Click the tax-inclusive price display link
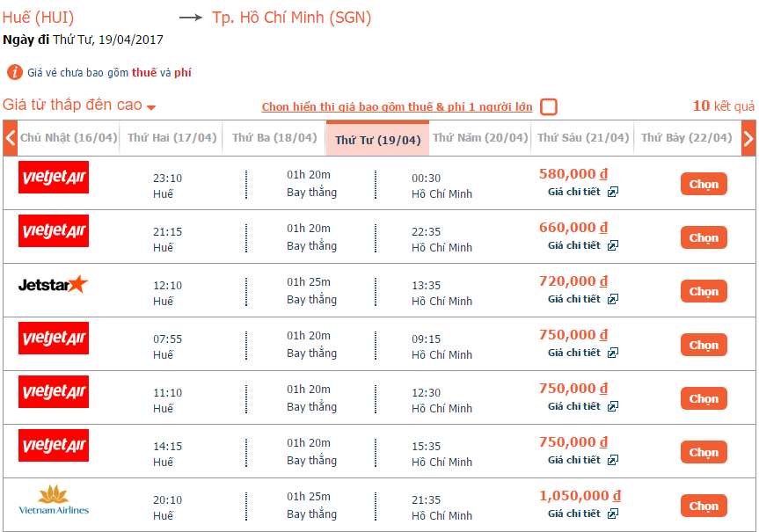The height and width of the screenshot is (532, 759). [x=397, y=107]
